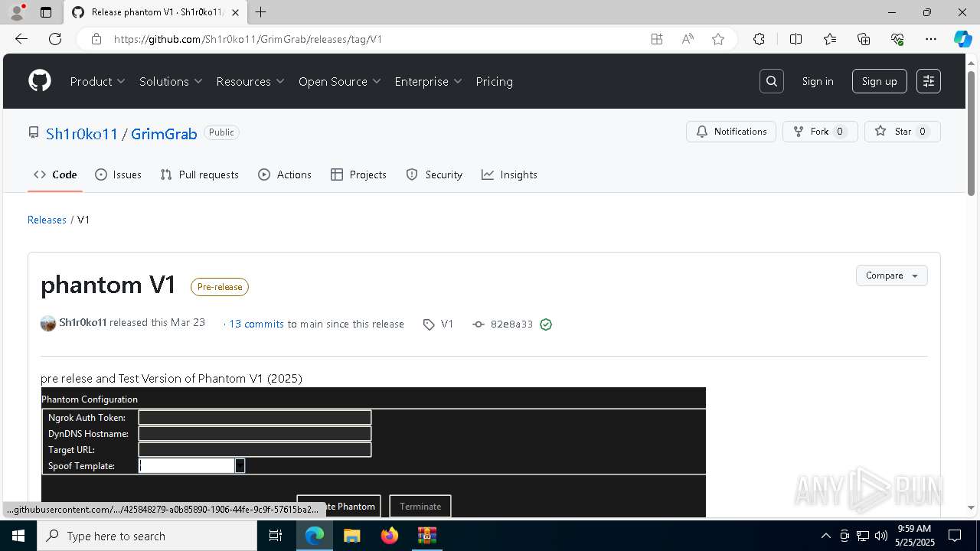
Task: Click the browser address bar URL
Action: (x=248, y=39)
